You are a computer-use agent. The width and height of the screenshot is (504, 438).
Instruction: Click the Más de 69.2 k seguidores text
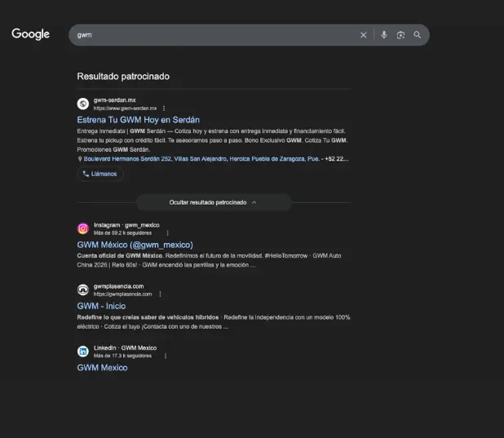pyautogui.click(x=122, y=232)
